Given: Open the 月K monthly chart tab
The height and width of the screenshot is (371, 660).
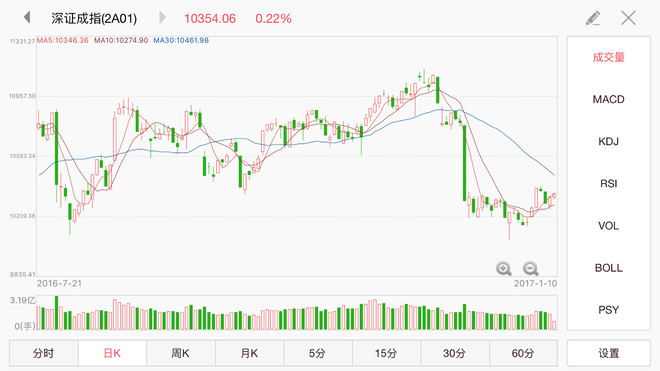Looking at the screenshot, I should coord(250,353).
